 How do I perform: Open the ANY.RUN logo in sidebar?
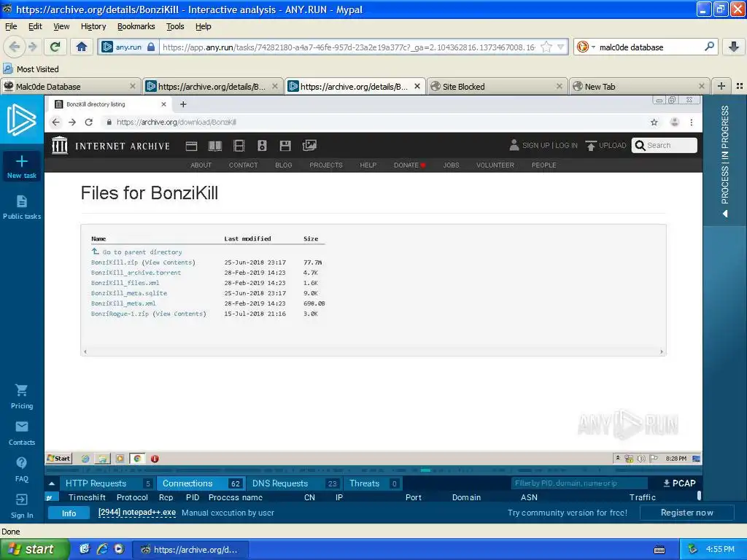(x=21, y=120)
